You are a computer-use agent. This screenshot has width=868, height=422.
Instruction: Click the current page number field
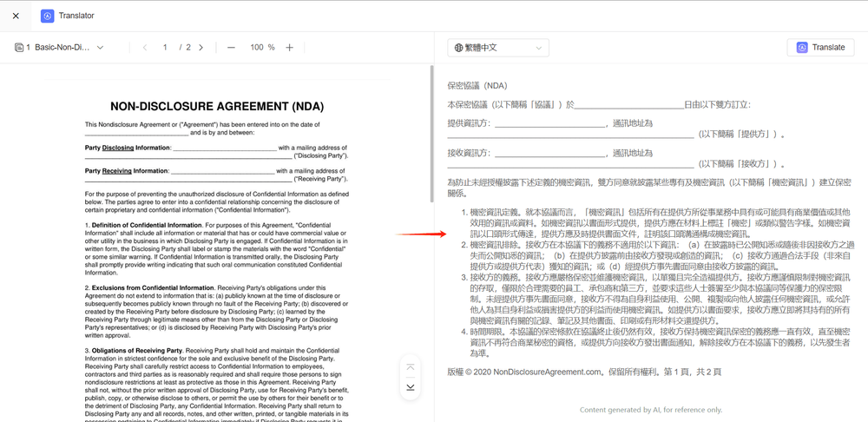click(165, 48)
